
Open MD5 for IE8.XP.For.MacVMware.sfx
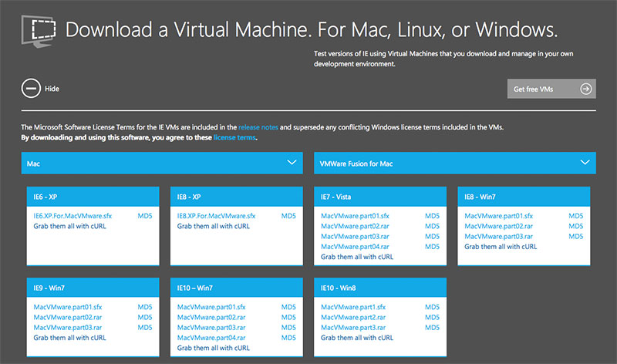(x=288, y=216)
